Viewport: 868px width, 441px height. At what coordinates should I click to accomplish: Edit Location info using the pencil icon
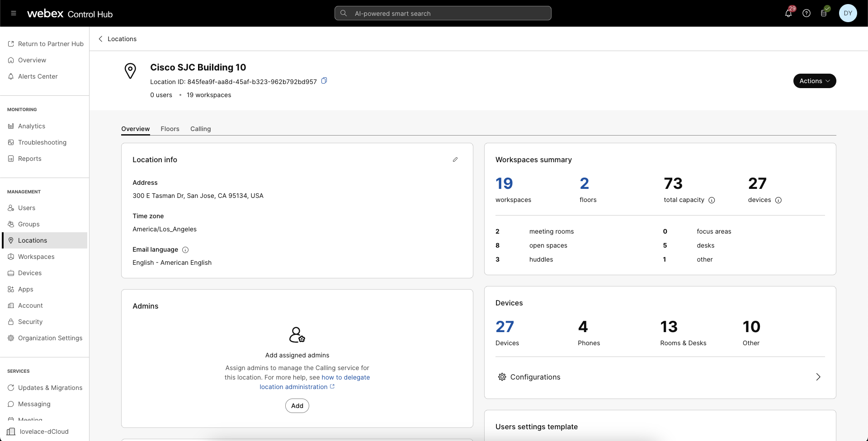click(455, 160)
